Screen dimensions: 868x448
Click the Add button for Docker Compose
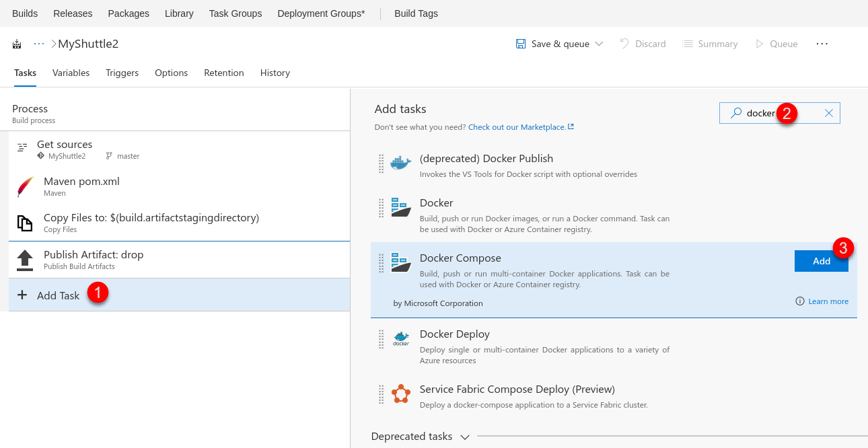point(822,261)
